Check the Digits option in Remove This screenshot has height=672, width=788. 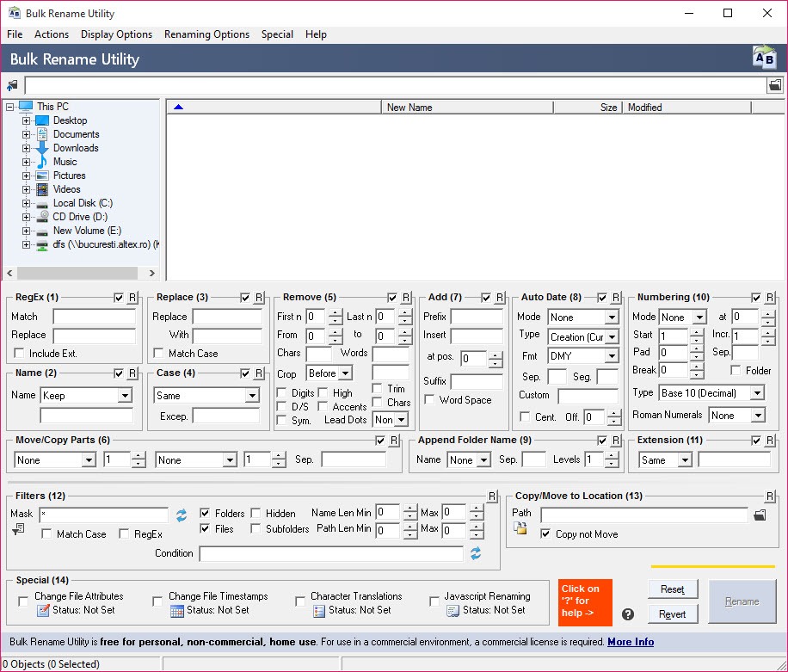tap(282, 392)
